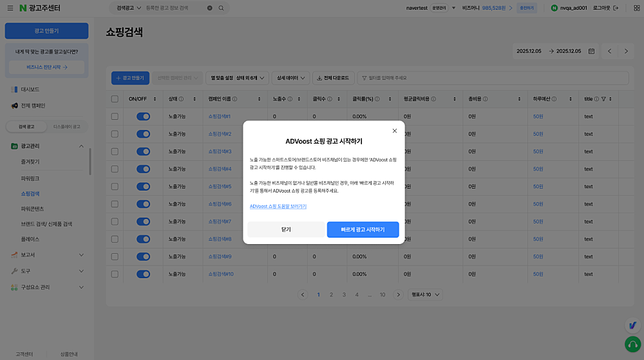Viewport: 644px width, 360px height.
Task: Click the sidebar 광고 만들기 button
Action: click(47, 31)
